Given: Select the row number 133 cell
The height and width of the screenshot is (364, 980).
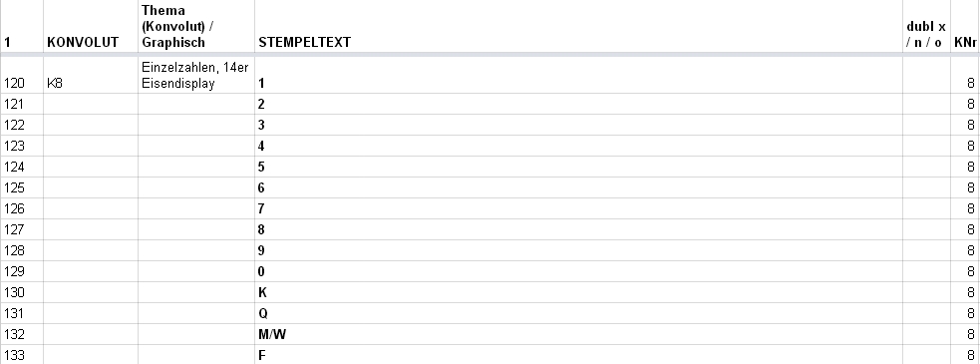Looking at the screenshot, I should pyautogui.click(x=21, y=355).
